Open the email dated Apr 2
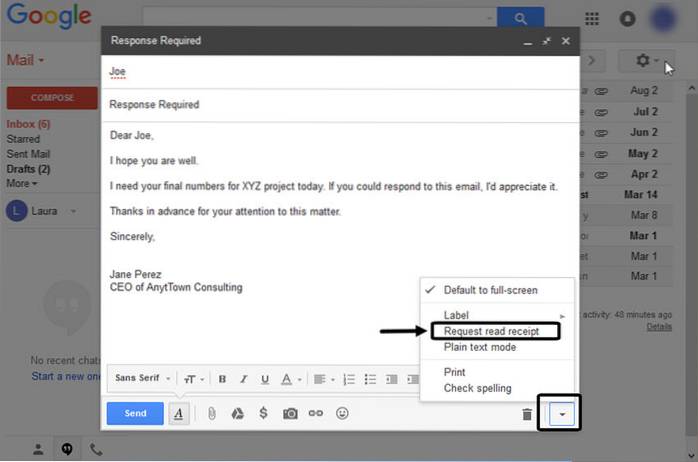 coord(627,174)
